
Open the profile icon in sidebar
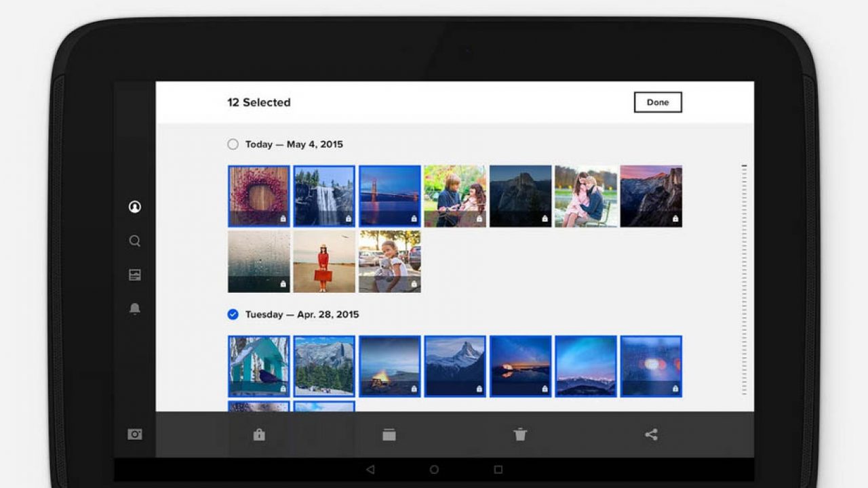tap(135, 207)
